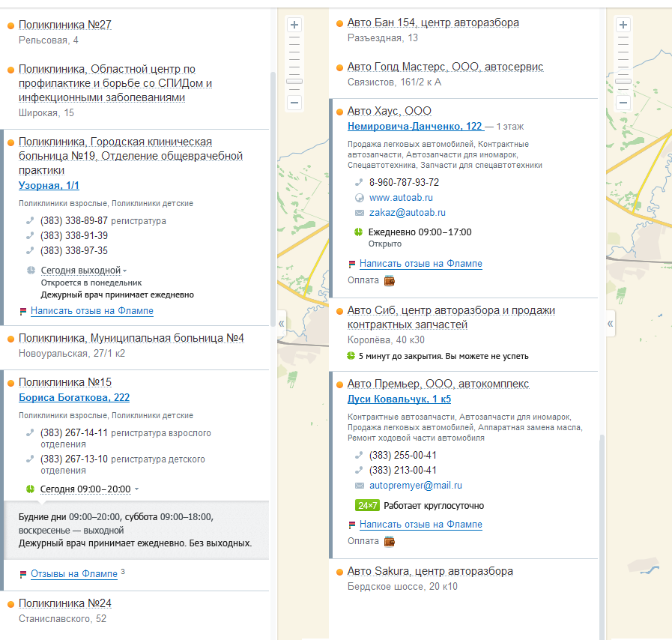Open the Областной центр по профилактике СПИД listing
This screenshot has height=640, width=672.
pos(115,83)
